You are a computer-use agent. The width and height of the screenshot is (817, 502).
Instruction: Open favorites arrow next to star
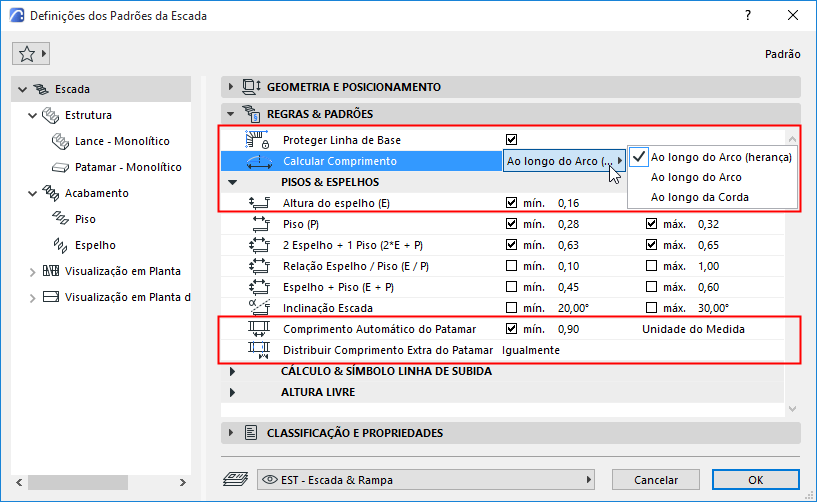click(44, 54)
